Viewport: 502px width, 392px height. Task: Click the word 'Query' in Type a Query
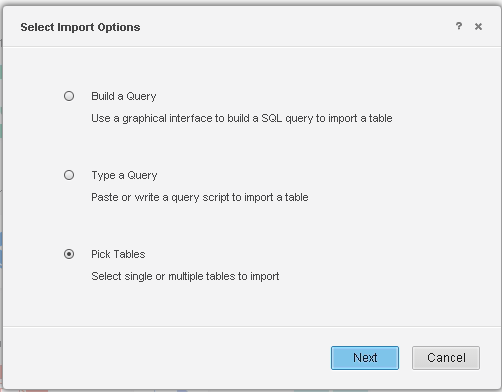pos(142,175)
